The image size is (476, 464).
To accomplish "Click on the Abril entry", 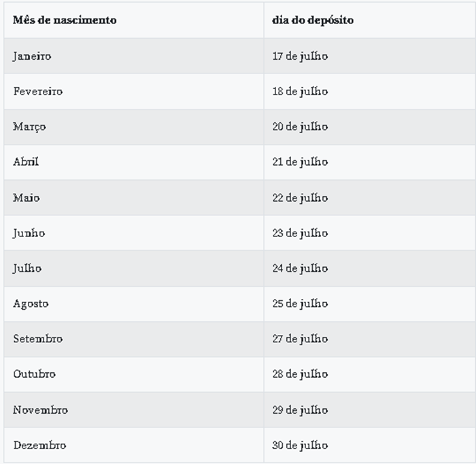I will [x=26, y=162].
